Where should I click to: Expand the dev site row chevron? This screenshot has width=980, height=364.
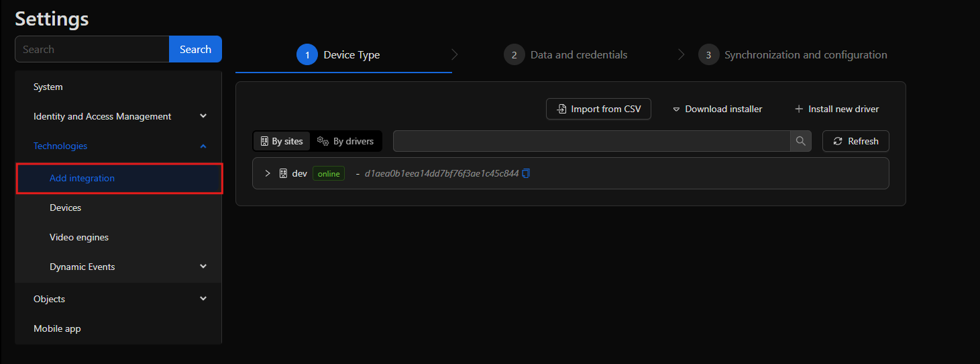click(x=268, y=173)
